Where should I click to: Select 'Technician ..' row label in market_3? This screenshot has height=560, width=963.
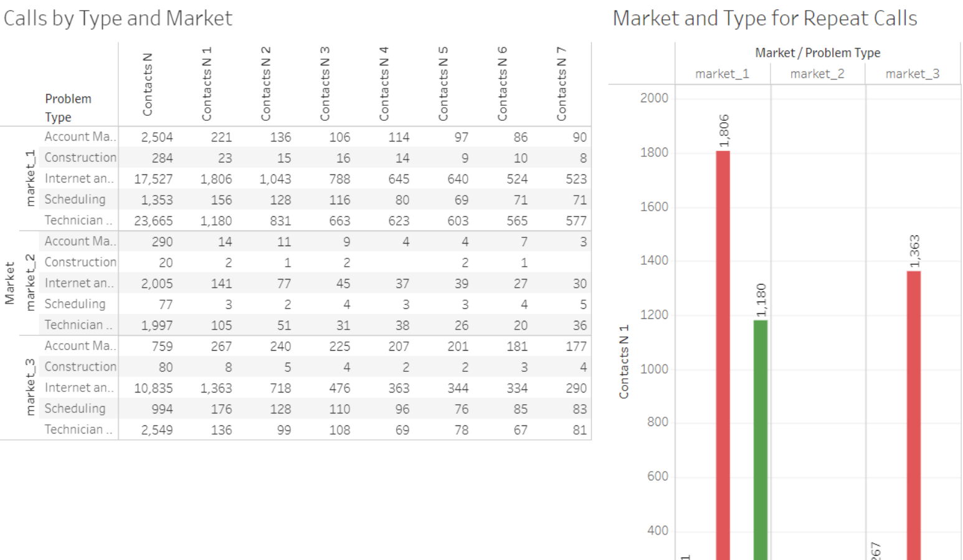point(78,429)
